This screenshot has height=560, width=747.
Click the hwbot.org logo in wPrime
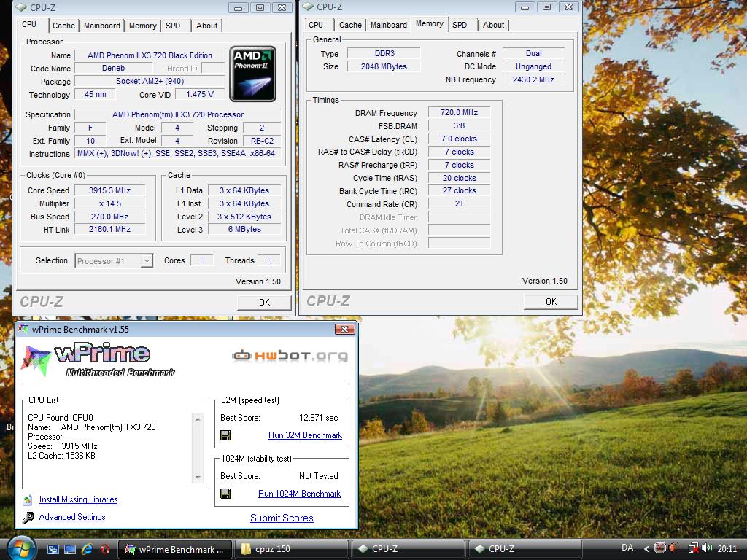(x=290, y=356)
